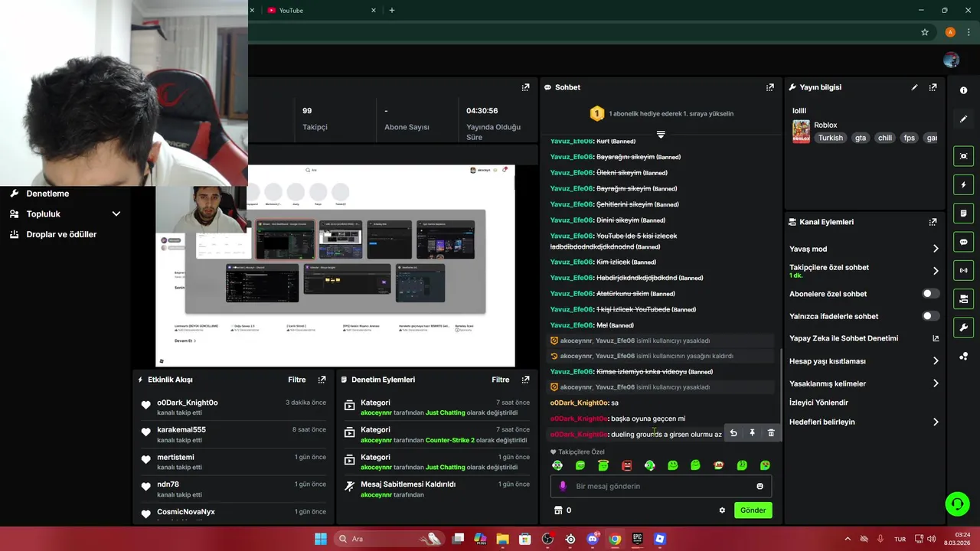The width and height of the screenshot is (980, 551).
Task: Select karakemal555 follow event row
Action: [x=234, y=435]
